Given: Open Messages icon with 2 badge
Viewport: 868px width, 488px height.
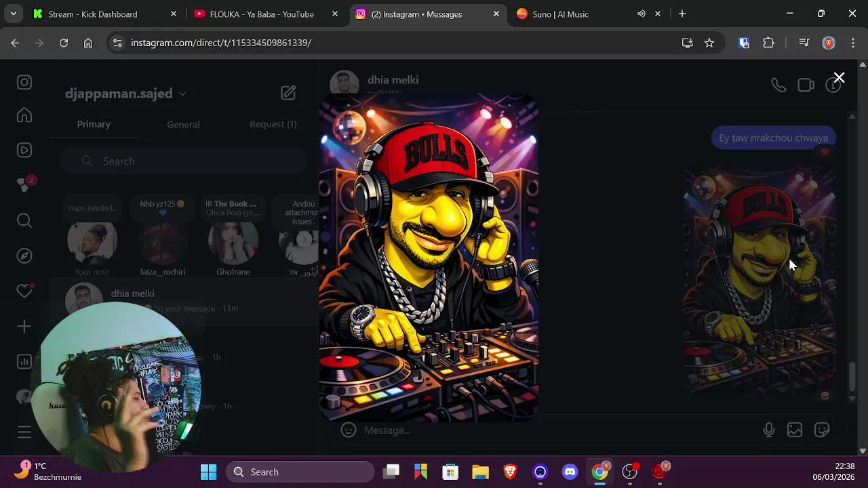Looking at the screenshot, I should [x=25, y=184].
